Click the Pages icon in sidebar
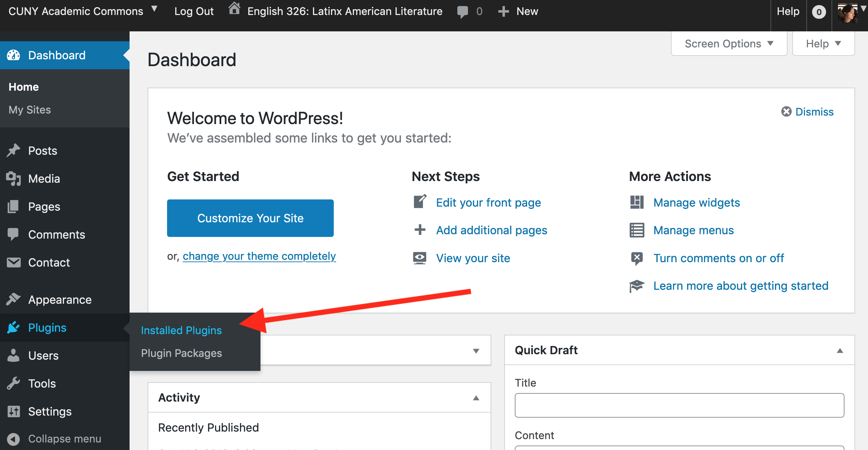868x450 pixels. pos(13,206)
